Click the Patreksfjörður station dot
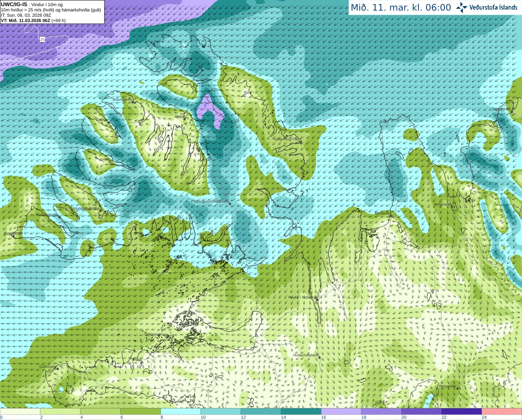Image resolution: width=522 pixels, height=420 pixels. click(60, 217)
